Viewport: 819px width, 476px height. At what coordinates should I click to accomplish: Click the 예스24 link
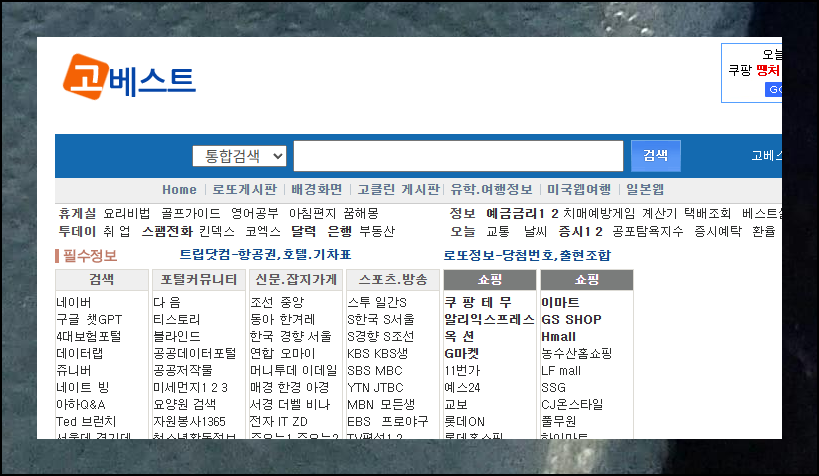[x=462, y=387]
